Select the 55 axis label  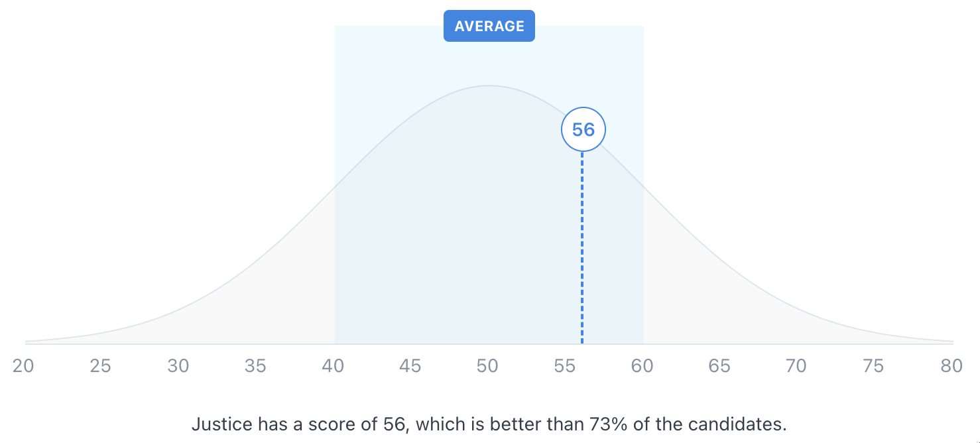tap(565, 366)
